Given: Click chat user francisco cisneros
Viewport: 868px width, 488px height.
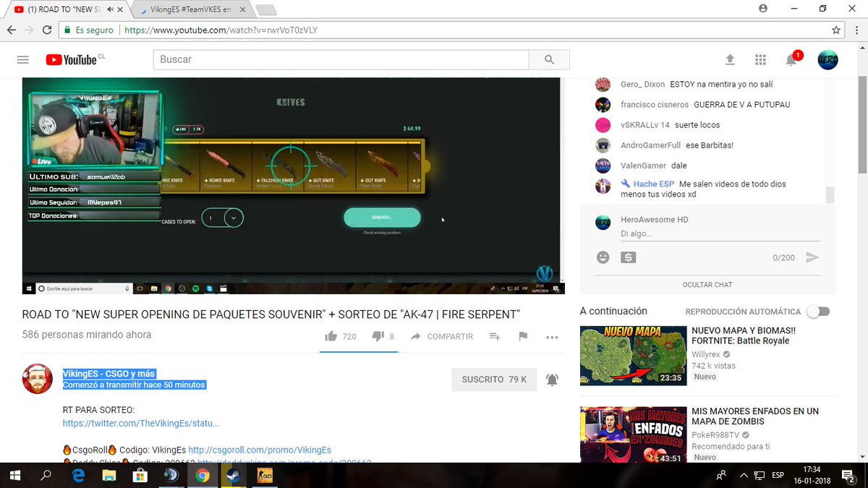Looking at the screenshot, I should (x=655, y=105).
